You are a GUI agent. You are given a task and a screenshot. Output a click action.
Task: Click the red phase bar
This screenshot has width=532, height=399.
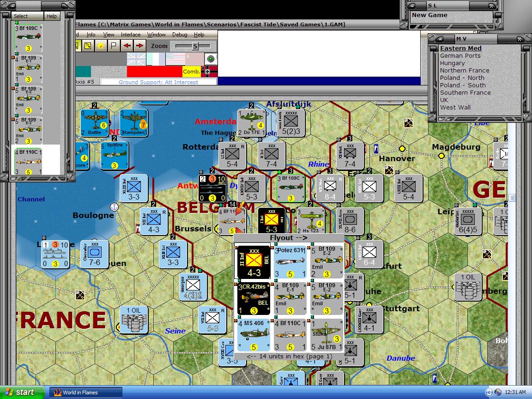(155, 72)
